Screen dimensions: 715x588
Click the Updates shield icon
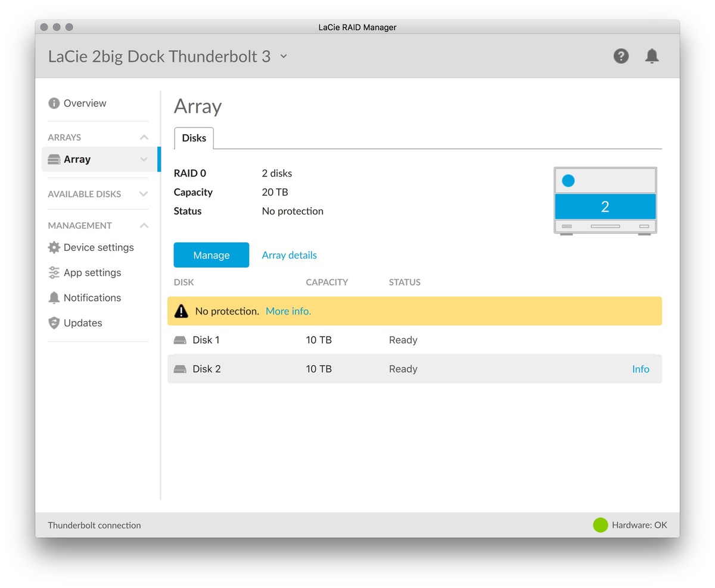pos(54,323)
